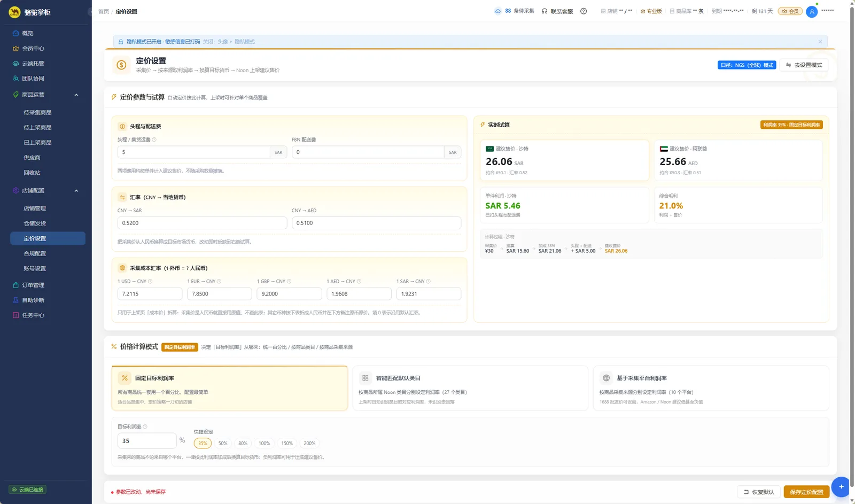Screen dimensions: 855x504
Task: Click the info icon next to 目标利润率
Action: coord(145,427)
